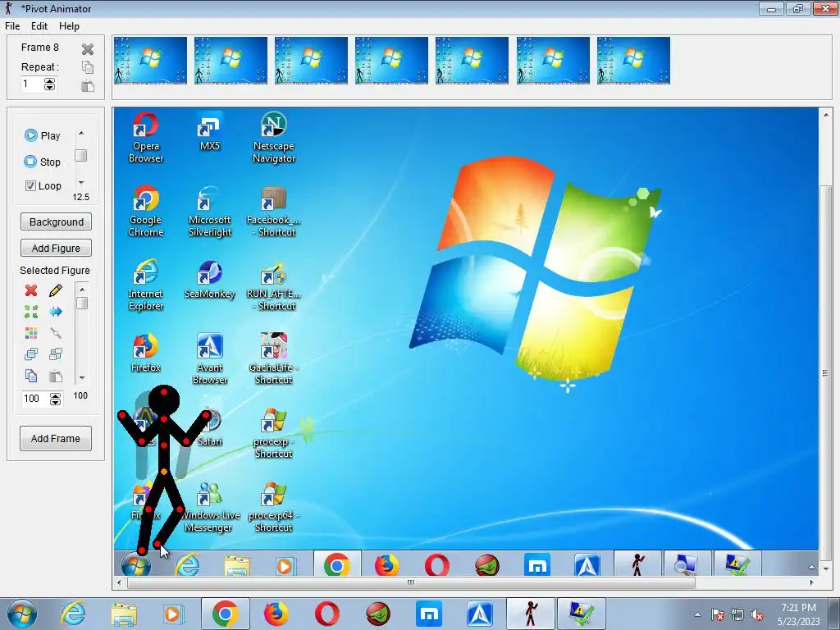The height and width of the screenshot is (630, 840).
Task: Switch to Opera on the Windows taskbar
Action: click(326, 614)
